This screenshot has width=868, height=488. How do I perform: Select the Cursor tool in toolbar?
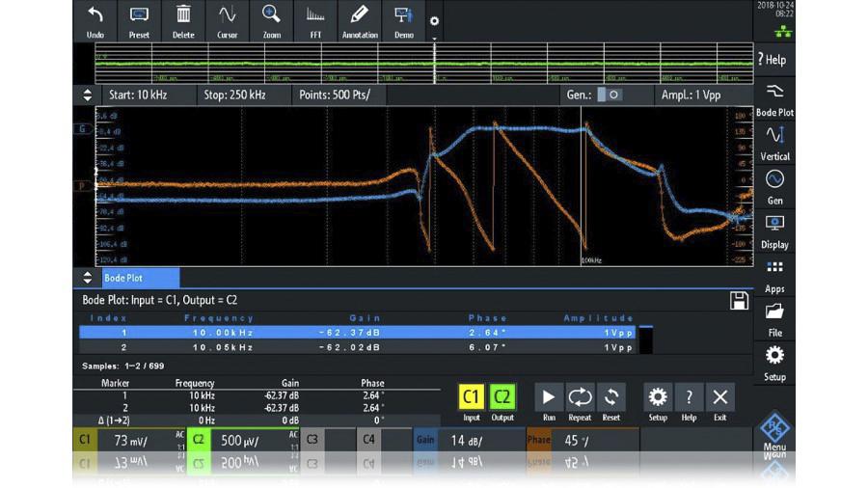[227, 19]
